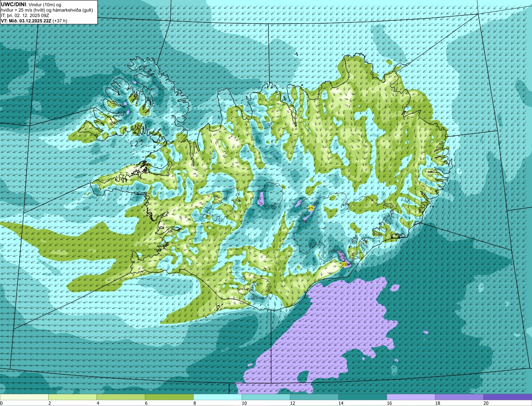Image resolution: width=532 pixels, height=406 pixels.
Task: Select the 18–20 m/s medium purple legend swatch
Action: coord(459,397)
